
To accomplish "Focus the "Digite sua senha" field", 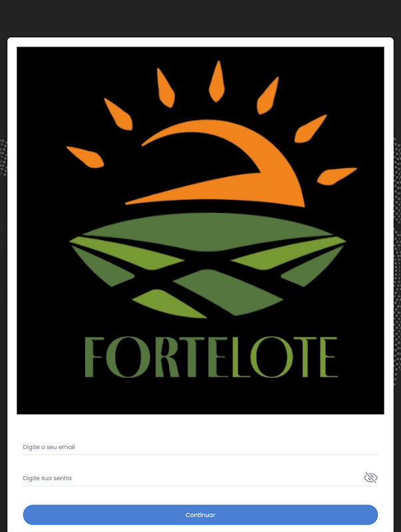I will [x=193, y=477].
